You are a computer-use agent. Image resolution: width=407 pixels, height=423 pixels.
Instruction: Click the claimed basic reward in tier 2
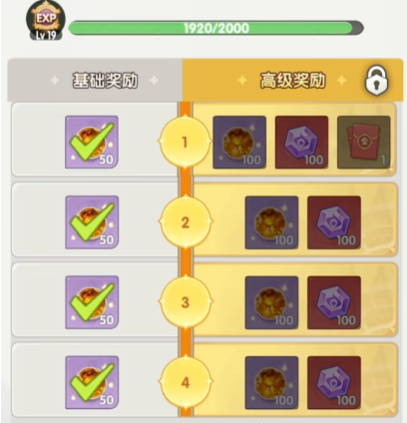point(92,222)
